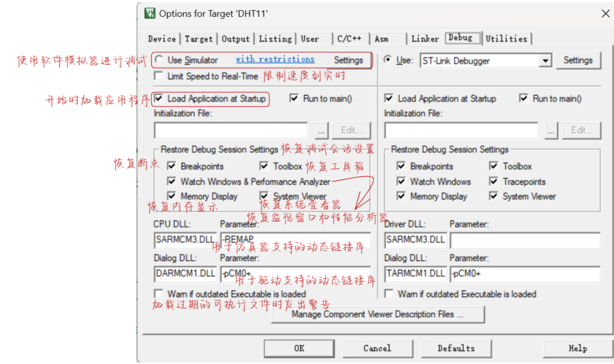Toggle the ST-Link debugger's Load Application at Startup
Viewport: 614px width, 364px height.
click(389, 99)
